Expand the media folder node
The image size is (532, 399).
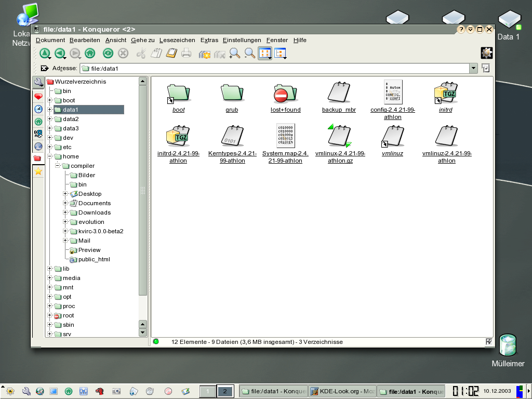(x=49, y=278)
